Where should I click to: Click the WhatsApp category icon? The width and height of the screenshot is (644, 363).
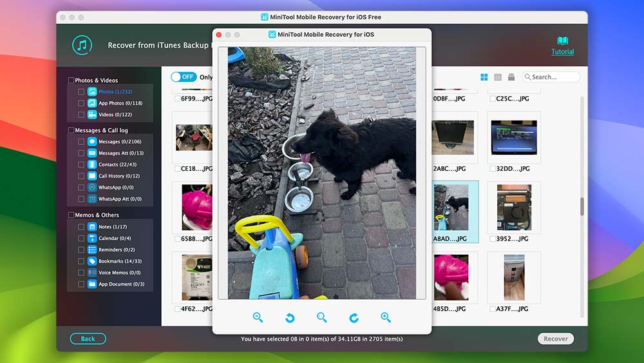coord(92,188)
